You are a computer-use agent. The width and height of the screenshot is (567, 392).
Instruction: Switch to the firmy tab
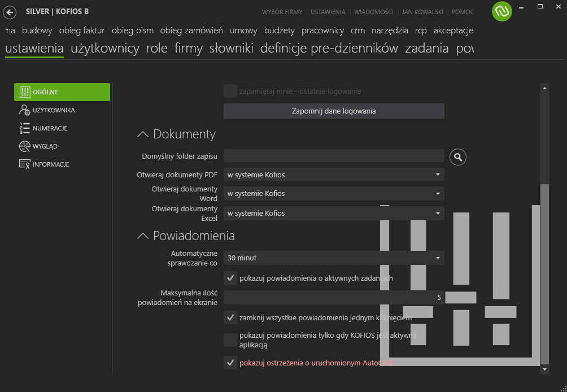[x=189, y=48]
